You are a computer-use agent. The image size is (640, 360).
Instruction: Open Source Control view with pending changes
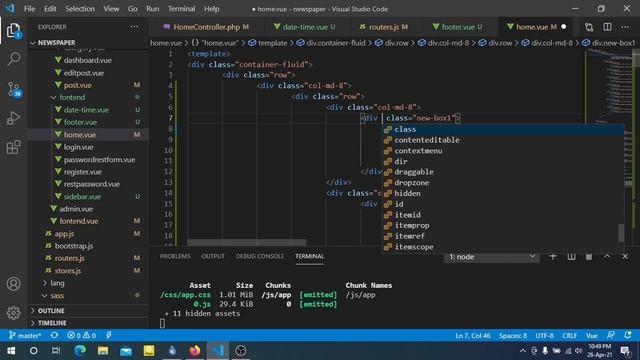pyautogui.click(x=13, y=89)
